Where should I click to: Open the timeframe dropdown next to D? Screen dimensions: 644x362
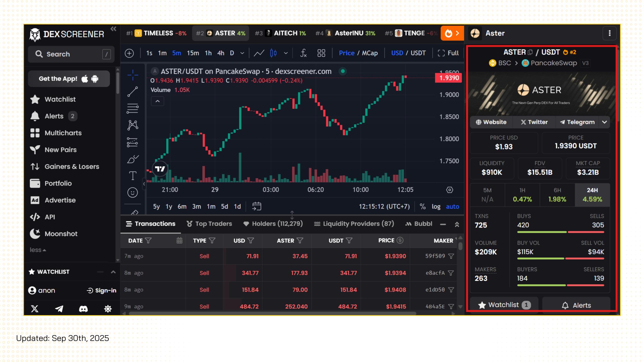(x=242, y=53)
